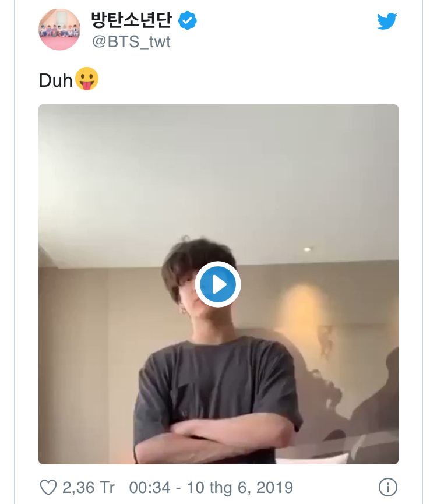Click the 2,36 Tr like count
This screenshot has width=437, height=504.
tap(89, 487)
